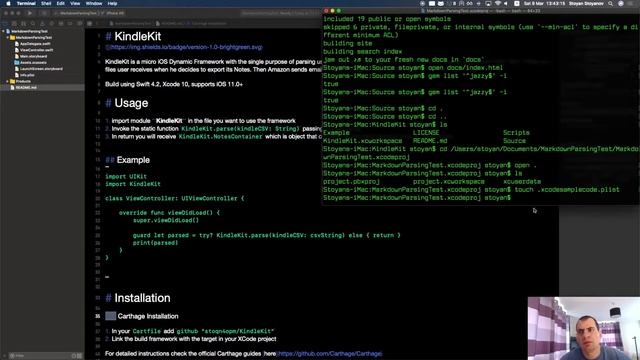Image resolution: width=640 pixels, height=360 pixels.
Task: Open the Report navigator icon
Action: 80,24
